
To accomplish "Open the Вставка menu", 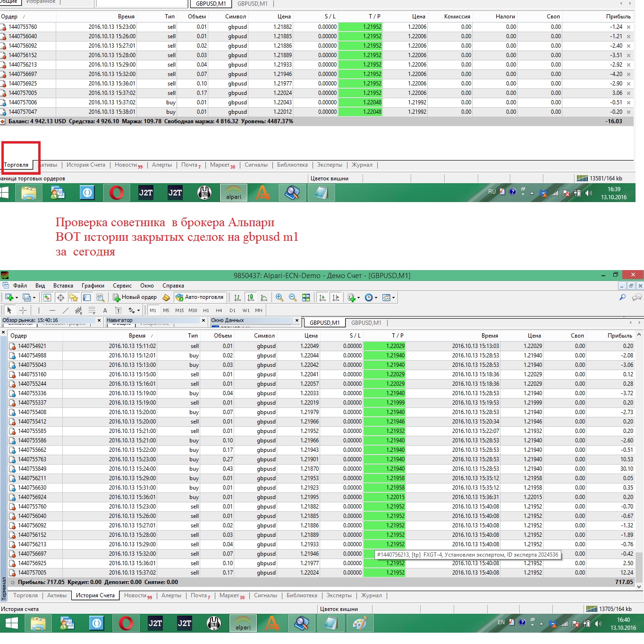I will point(63,286).
